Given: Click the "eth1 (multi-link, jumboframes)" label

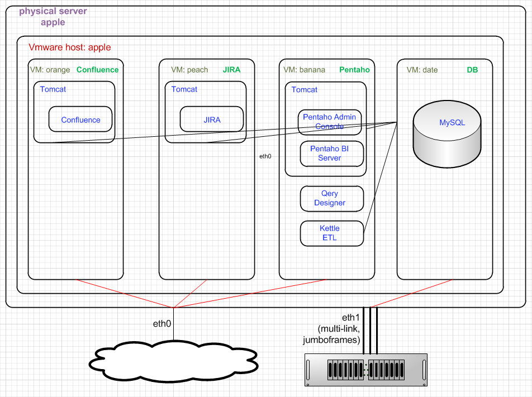Looking at the screenshot, I should tap(331, 328).
